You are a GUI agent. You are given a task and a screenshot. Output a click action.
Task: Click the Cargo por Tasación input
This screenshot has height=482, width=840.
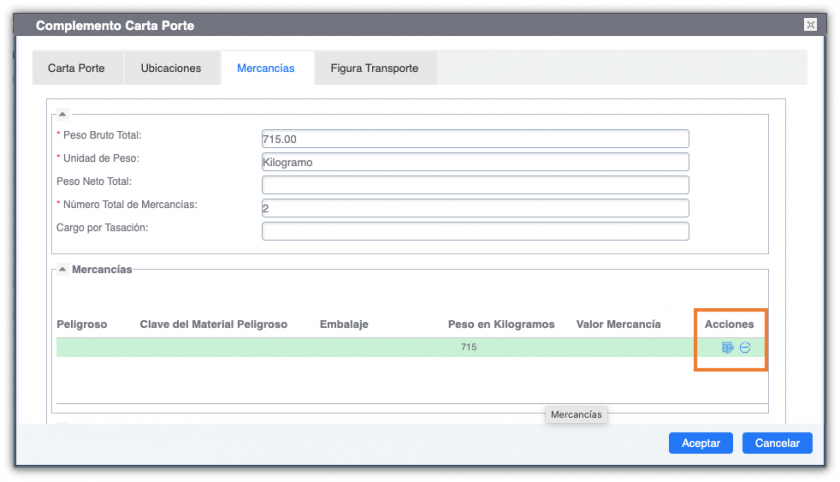475,231
